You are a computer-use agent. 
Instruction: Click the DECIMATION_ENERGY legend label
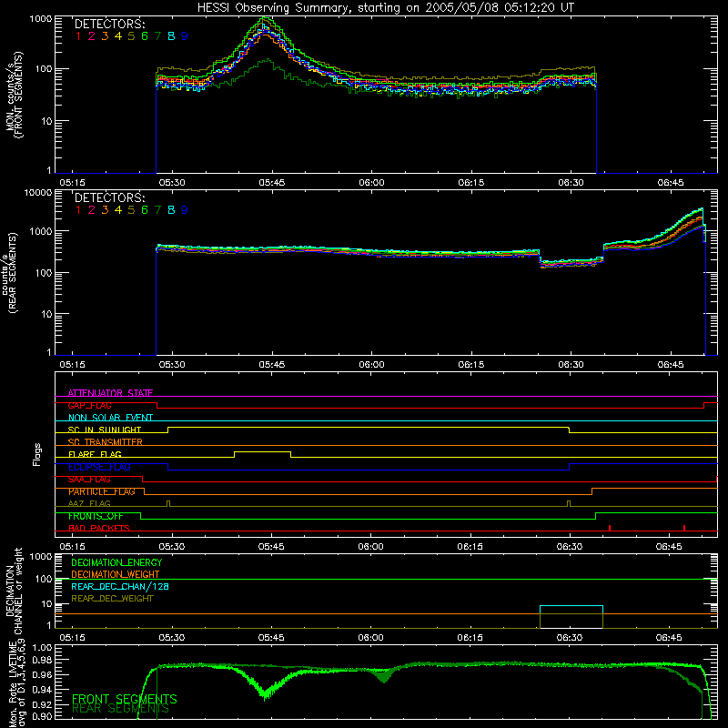coord(116,562)
